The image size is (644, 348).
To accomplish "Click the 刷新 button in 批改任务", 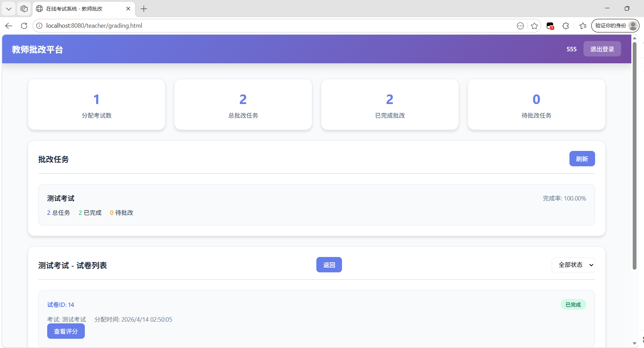I will pos(582,159).
